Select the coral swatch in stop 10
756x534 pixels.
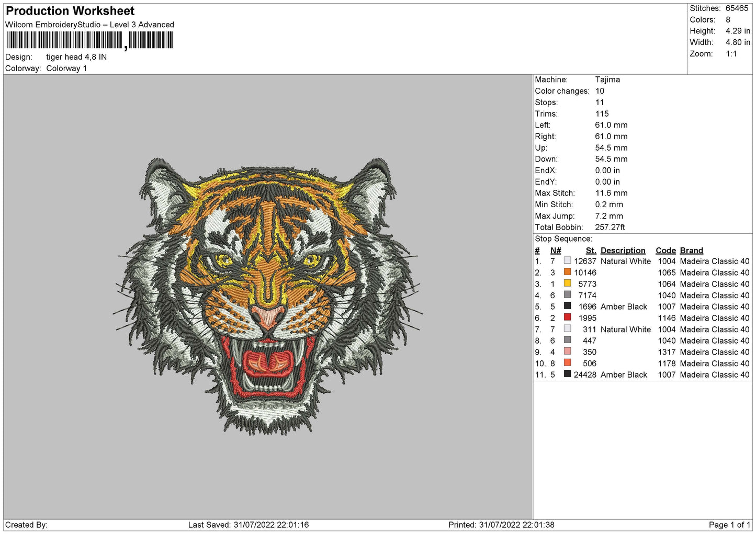(567, 363)
